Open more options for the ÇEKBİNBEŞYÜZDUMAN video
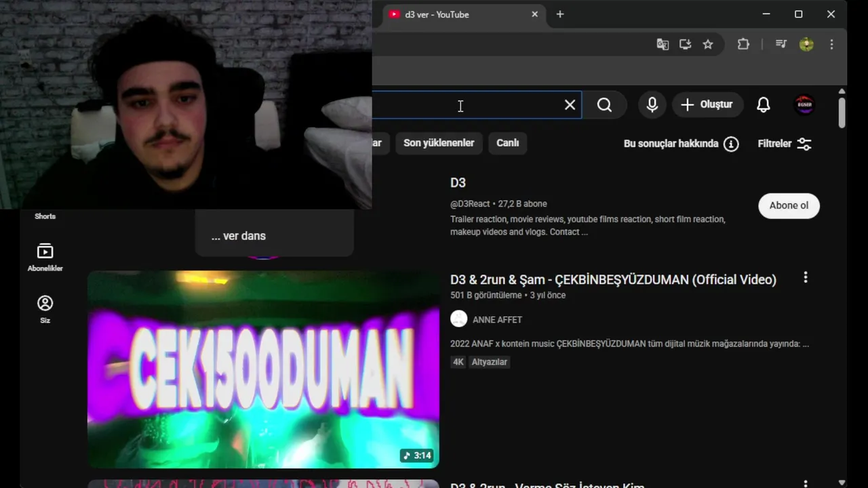Image resolution: width=868 pixels, height=488 pixels. coord(806,277)
